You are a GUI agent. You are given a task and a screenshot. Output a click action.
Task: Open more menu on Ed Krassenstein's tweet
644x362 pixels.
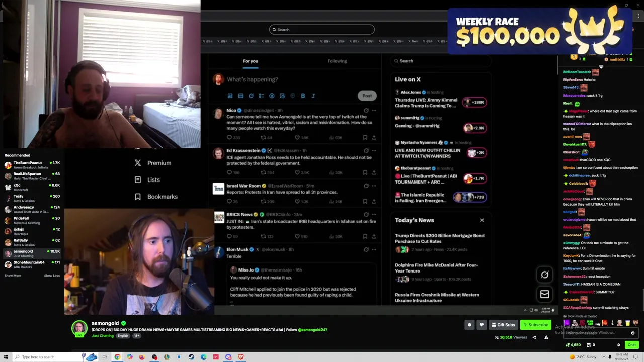click(374, 150)
